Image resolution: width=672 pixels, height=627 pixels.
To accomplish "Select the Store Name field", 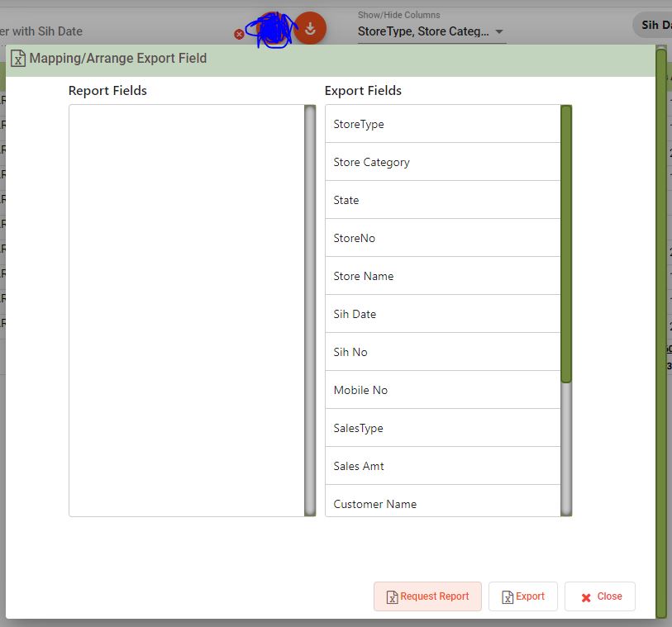I will click(442, 276).
